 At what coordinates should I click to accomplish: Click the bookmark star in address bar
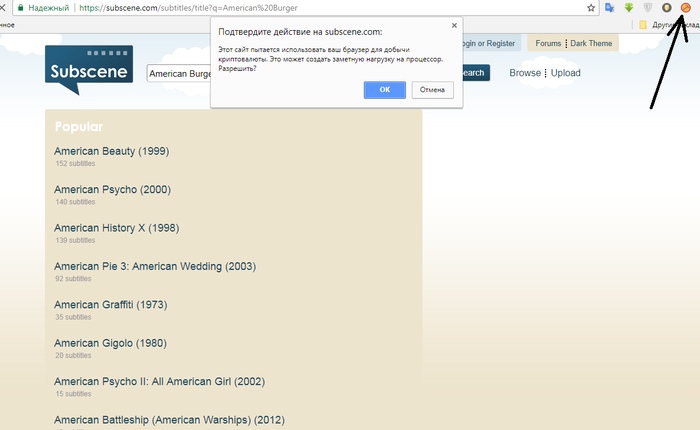[x=591, y=8]
